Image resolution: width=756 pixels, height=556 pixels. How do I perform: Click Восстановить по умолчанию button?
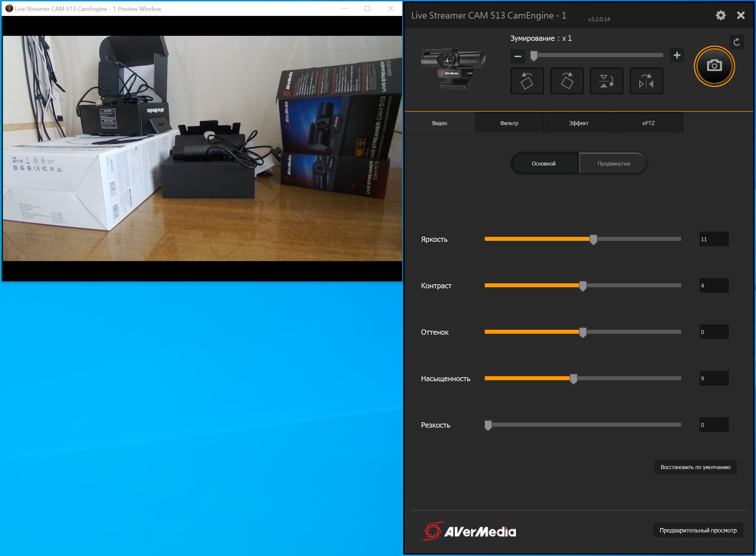(x=695, y=467)
